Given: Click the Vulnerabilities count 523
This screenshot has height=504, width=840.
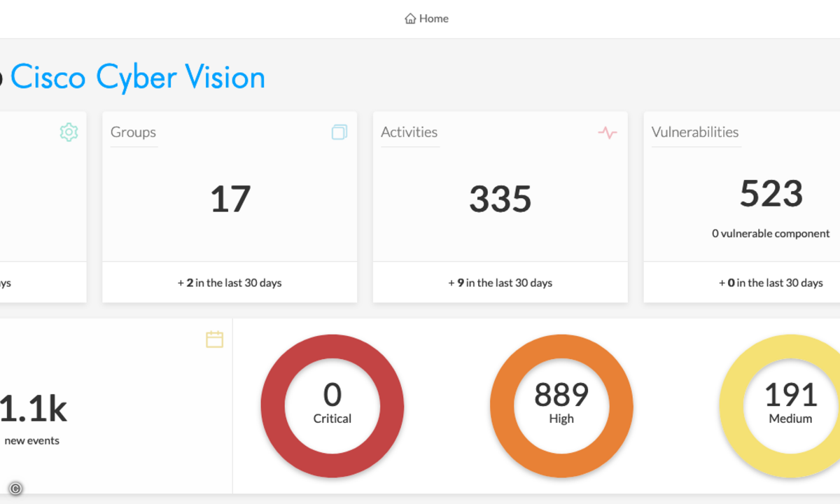Looking at the screenshot, I should pyautogui.click(x=771, y=193).
